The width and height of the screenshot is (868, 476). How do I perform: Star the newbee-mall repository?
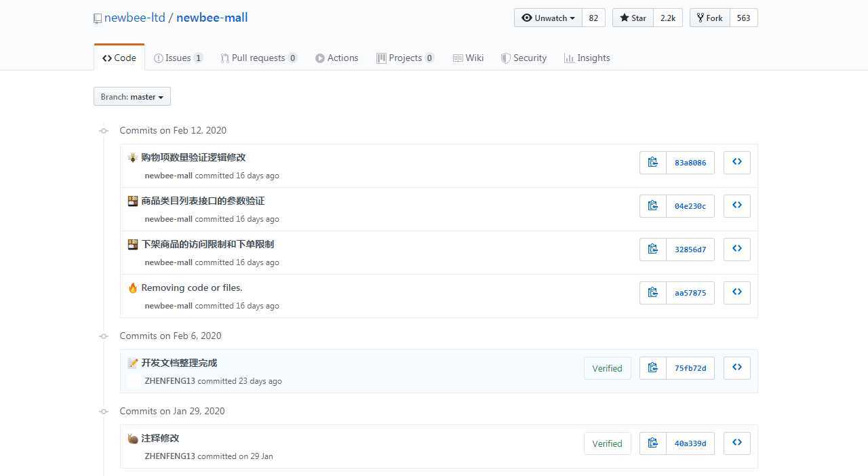633,18
